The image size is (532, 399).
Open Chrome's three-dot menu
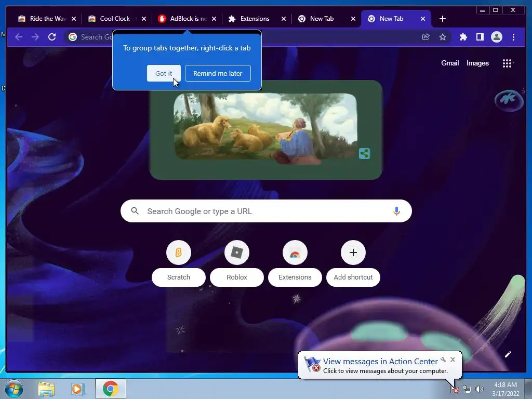[514, 37]
